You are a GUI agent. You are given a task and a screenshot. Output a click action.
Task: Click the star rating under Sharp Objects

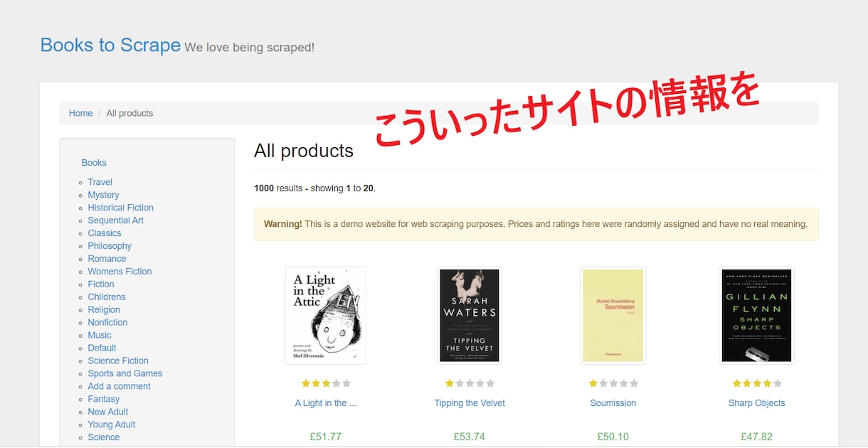[757, 383]
